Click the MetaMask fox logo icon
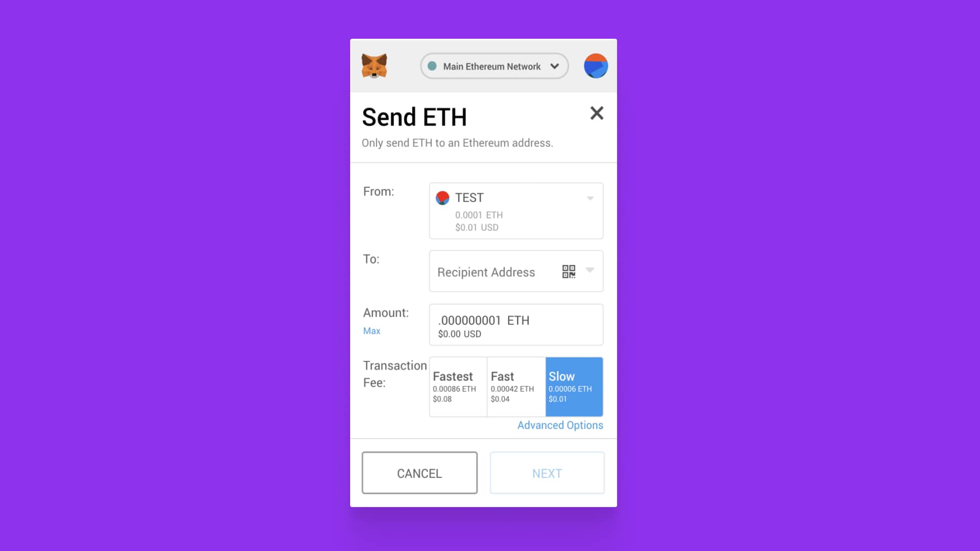980x551 pixels. click(374, 65)
